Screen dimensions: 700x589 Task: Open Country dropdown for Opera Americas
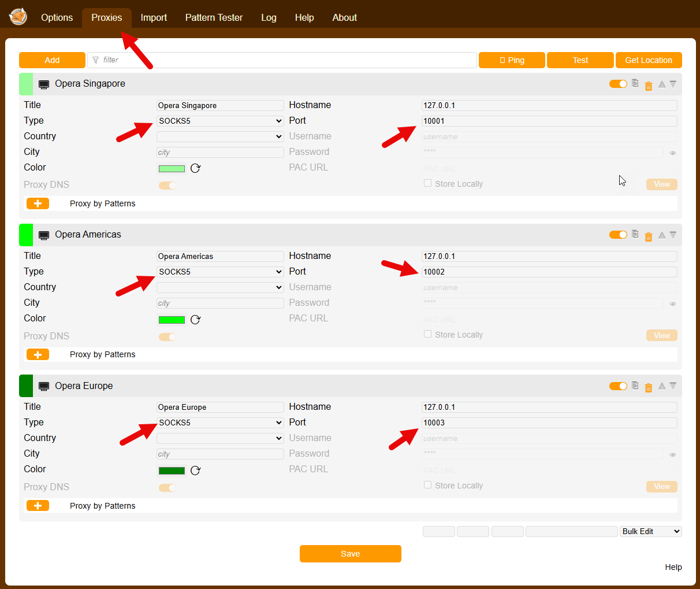click(220, 287)
